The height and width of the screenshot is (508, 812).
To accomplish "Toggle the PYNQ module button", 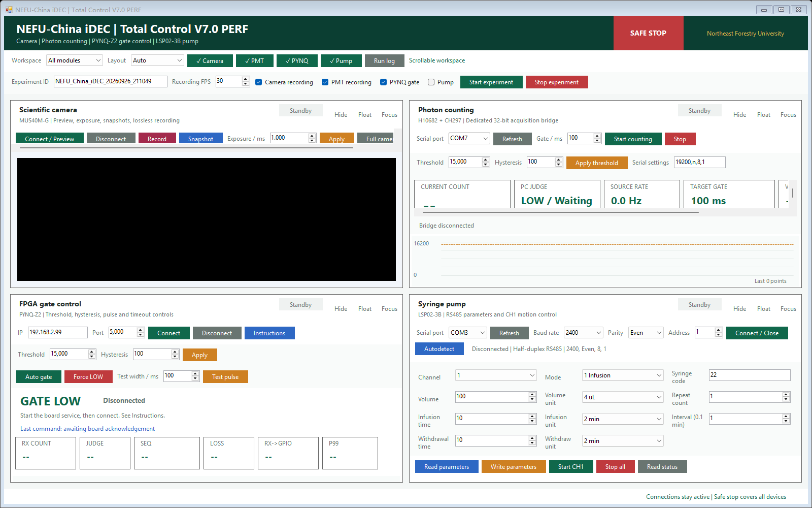I will point(297,61).
